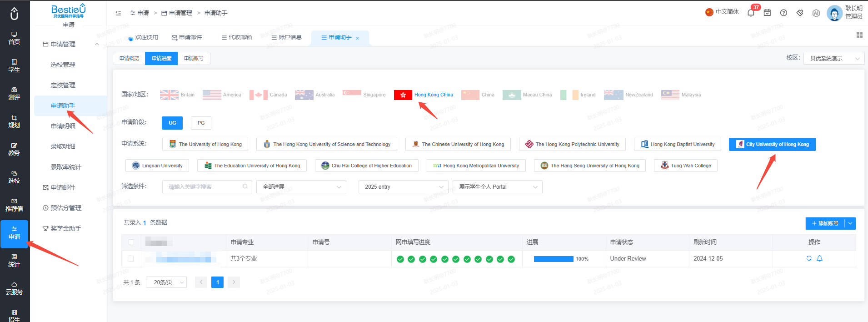Open the grid layout icon at top right

coord(859,35)
